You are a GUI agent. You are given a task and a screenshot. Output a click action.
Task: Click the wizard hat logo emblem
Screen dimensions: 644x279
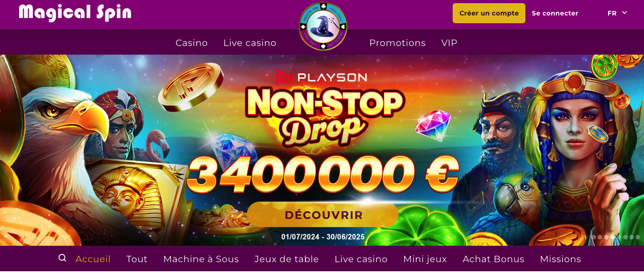[x=323, y=26]
